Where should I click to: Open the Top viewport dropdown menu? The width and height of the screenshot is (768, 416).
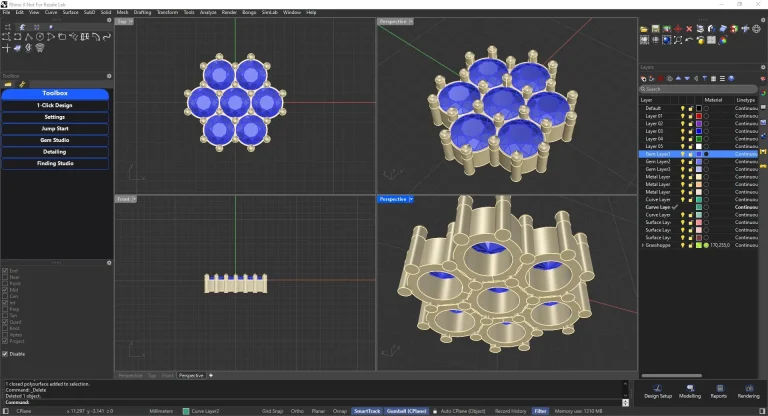point(132,20)
